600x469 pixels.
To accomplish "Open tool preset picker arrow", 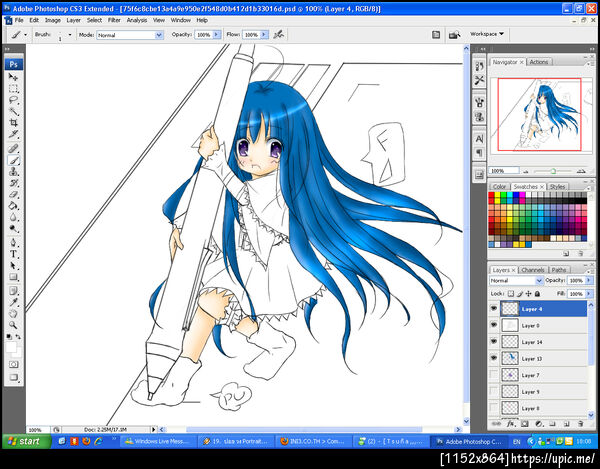I will click(x=25, y=35).
